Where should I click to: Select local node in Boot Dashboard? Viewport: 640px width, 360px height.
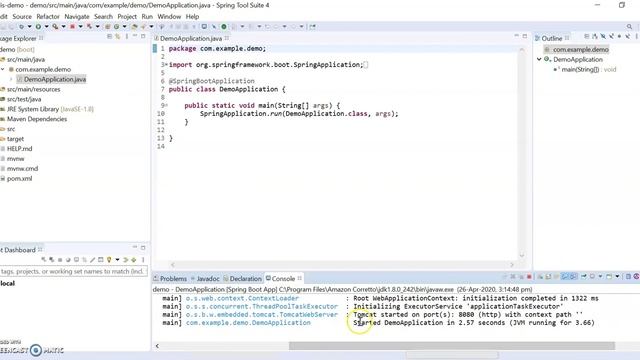[x=7, y=283]
